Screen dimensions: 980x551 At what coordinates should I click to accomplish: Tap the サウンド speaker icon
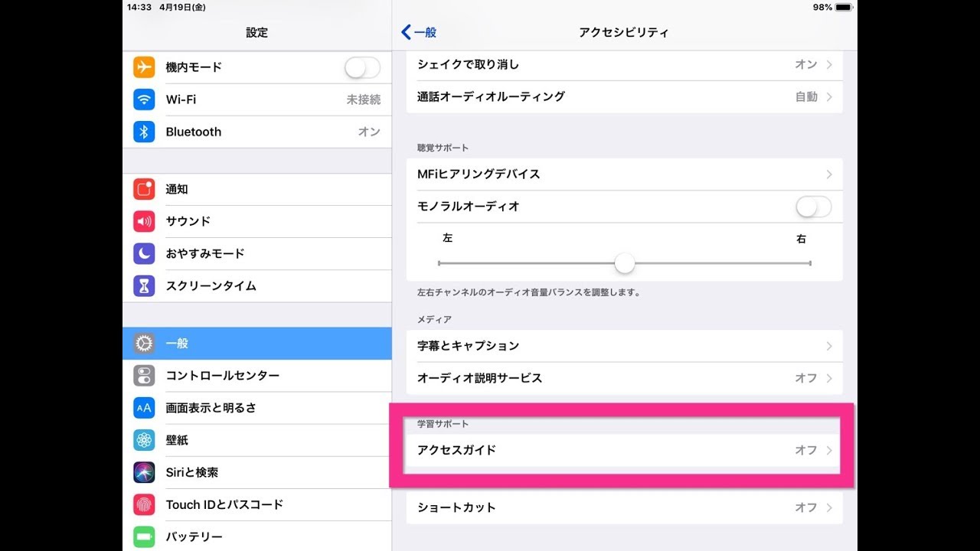coord(144,221)
